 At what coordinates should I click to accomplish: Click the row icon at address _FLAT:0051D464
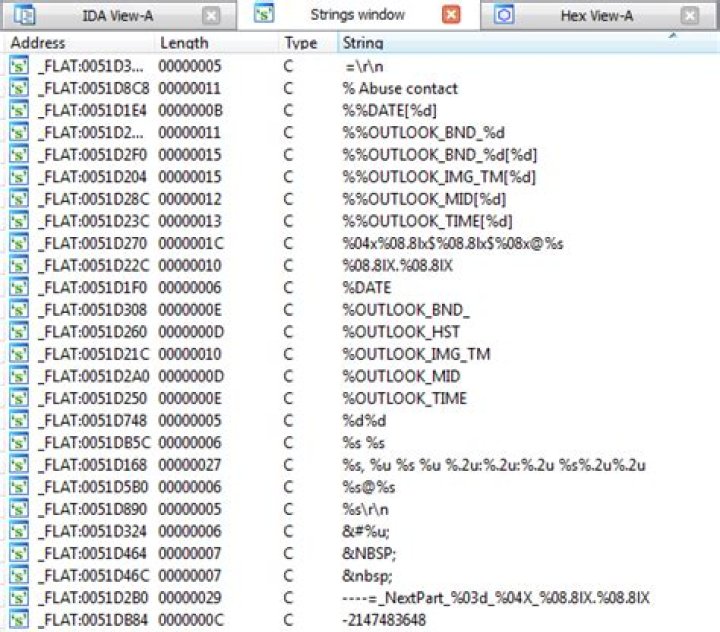(x=19, y=554)
